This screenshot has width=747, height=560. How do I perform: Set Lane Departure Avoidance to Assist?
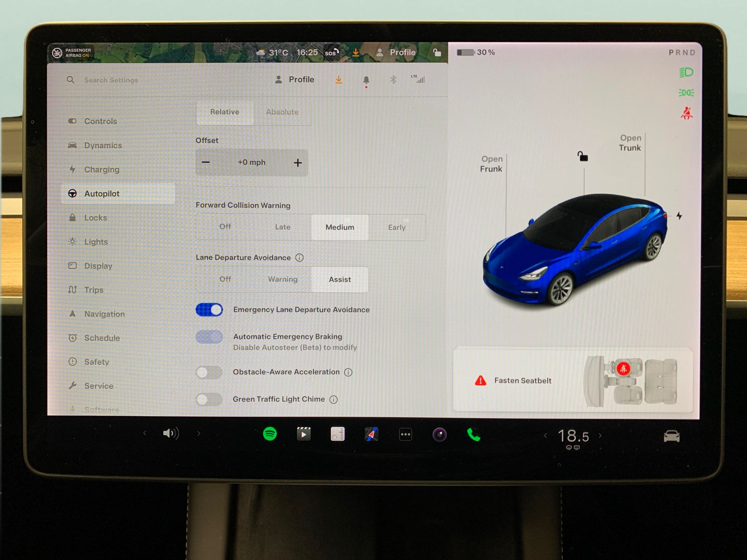340,280
